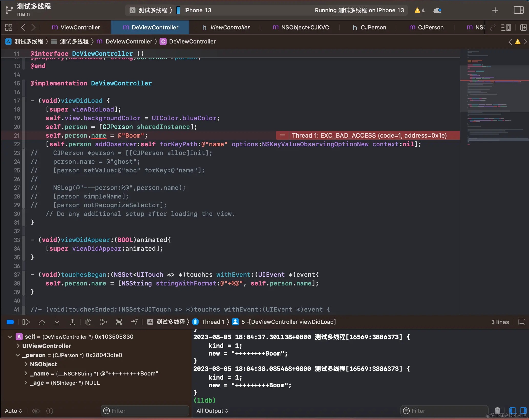Go forward in editor history
The image size is (529, 420).
click(x=33, y=27)
